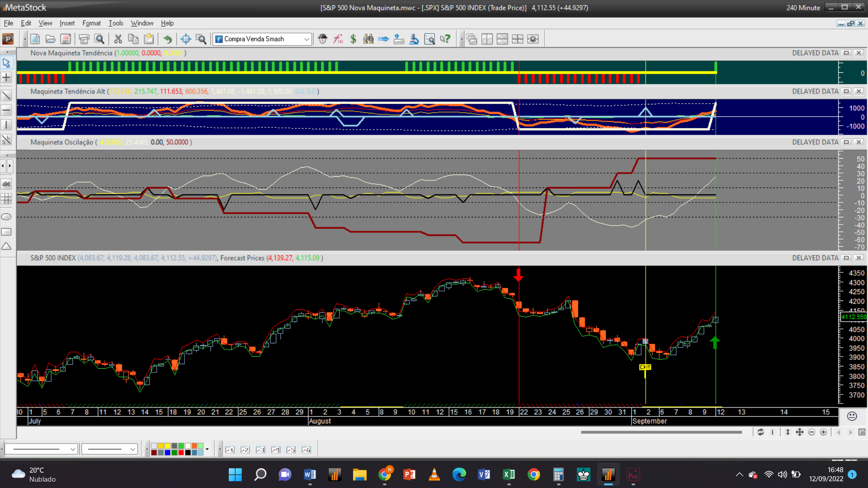Screen dimensions: 868x488
Task: Click the Print toolbar icon
Action: pos(84,39)
